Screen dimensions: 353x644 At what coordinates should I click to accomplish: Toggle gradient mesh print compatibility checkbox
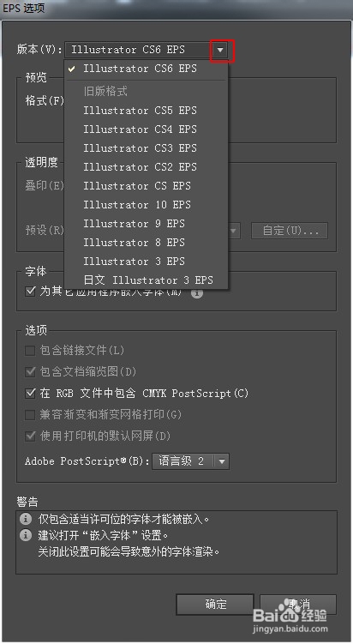click(x=30, y=414)
